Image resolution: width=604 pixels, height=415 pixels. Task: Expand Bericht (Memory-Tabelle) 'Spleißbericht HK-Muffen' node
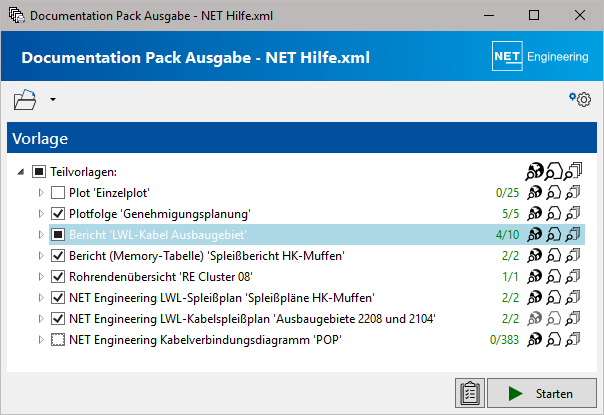(x=41, y=255)
